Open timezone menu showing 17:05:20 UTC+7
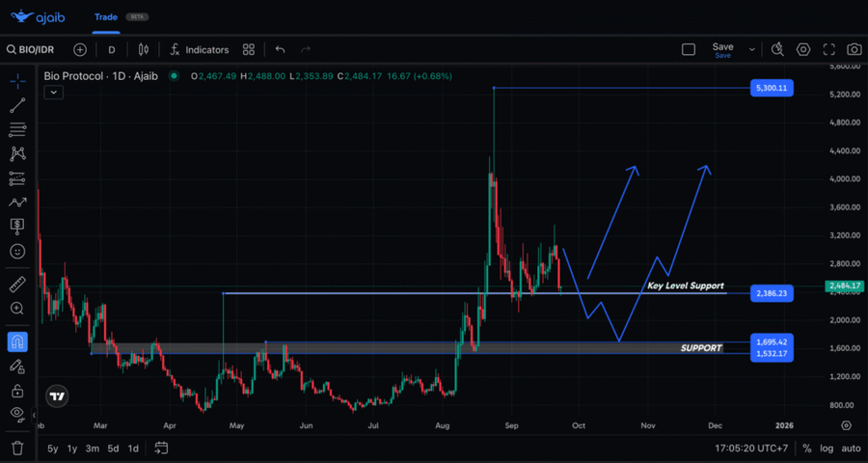868x463 pixels. (751, 448)
